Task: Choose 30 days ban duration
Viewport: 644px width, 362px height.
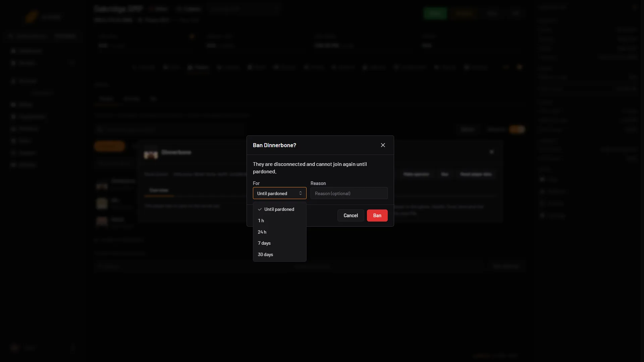Action: point(279,254)
